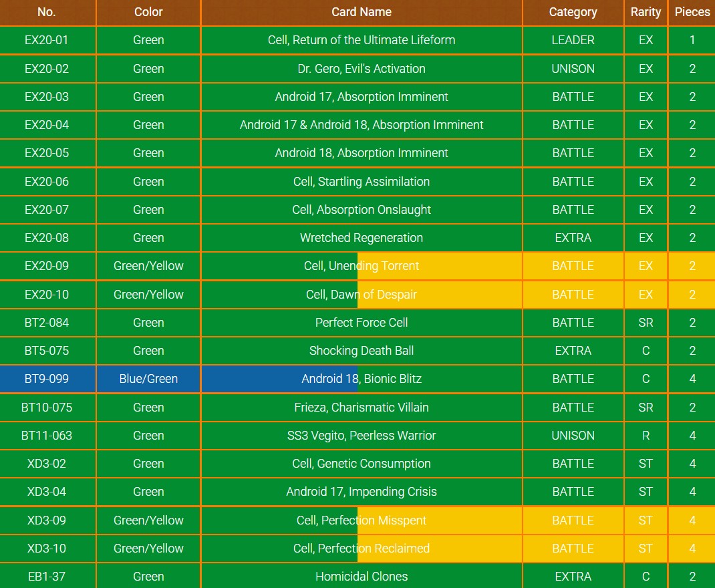Select card number BT10-075
The image size is (715, 588).
pyautogui.click(x=47, y=408)
